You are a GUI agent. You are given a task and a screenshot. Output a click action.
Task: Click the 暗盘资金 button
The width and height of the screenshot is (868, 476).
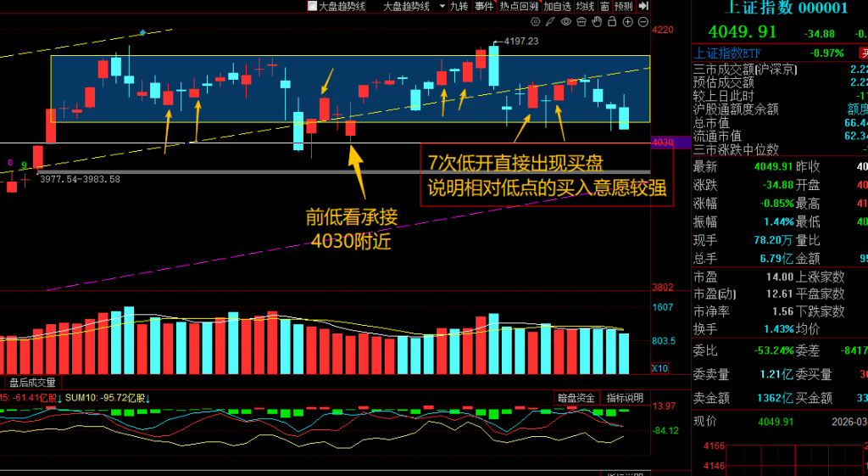576,398
